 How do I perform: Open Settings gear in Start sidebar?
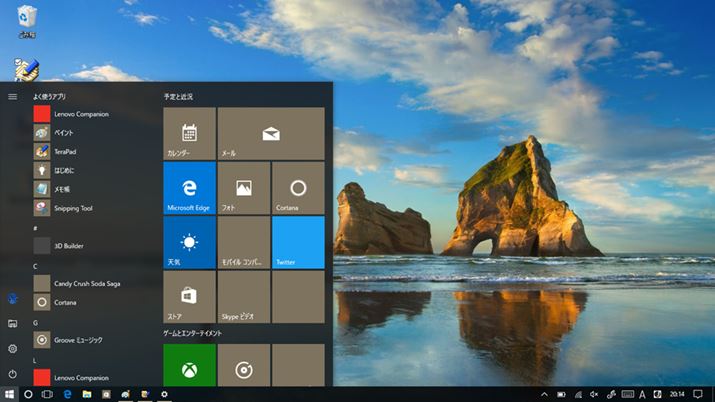[12, 348]
